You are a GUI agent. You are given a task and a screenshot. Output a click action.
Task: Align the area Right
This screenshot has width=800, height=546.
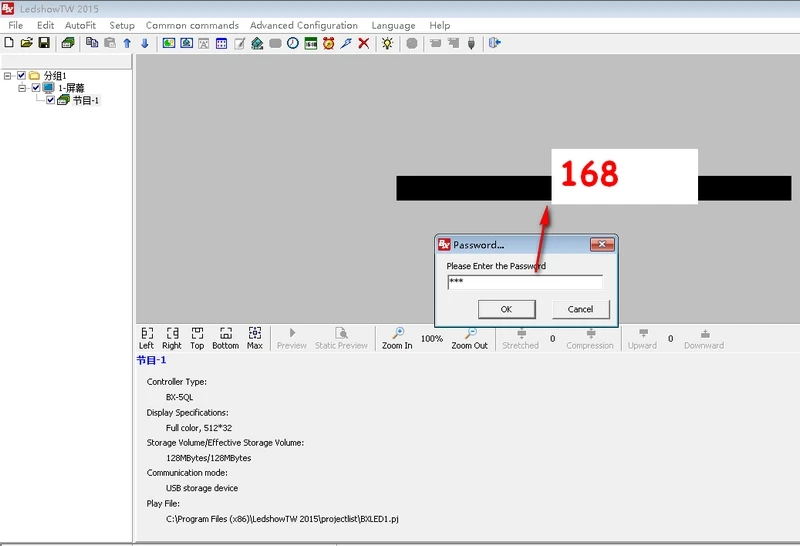click(x=172, y=338)
